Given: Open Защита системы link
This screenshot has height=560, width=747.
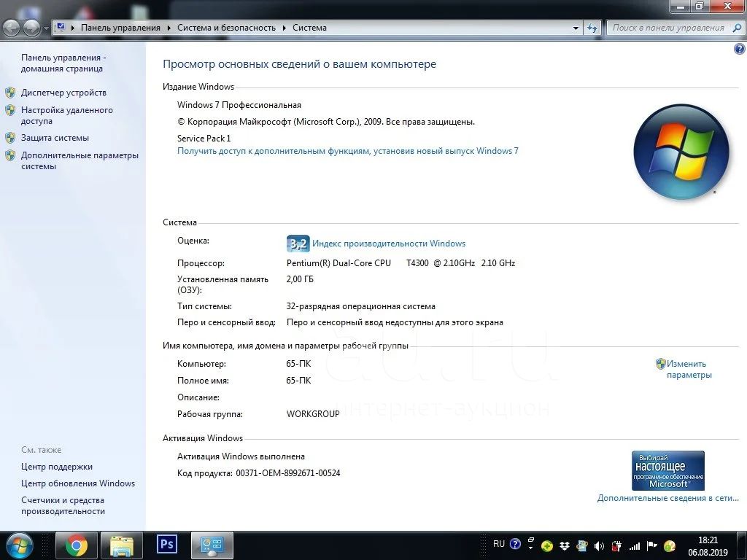Looking at the screenshot, I should coord(55,138).
